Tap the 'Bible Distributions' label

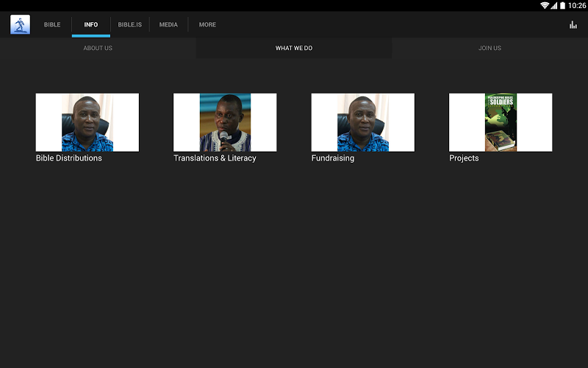tap(69, 158)
